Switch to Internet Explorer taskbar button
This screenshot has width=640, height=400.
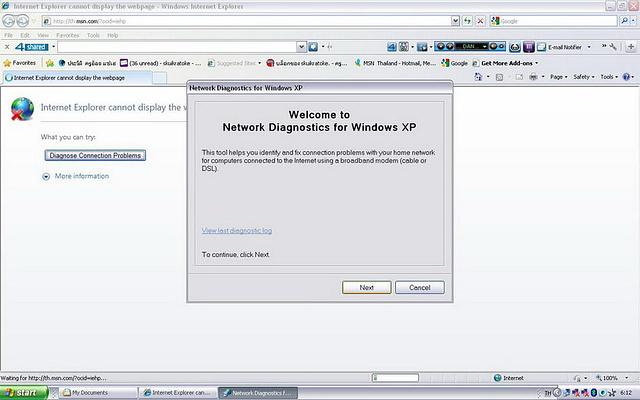(179, 393)
